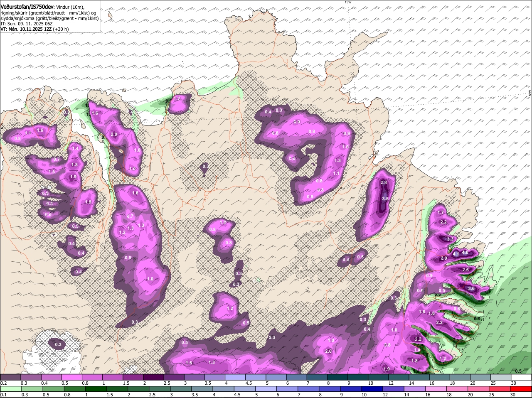Screen dimensions: 532x398
Task: Select the lavender 14 swatch in the lower legend row
Action: tap(414, 389)
